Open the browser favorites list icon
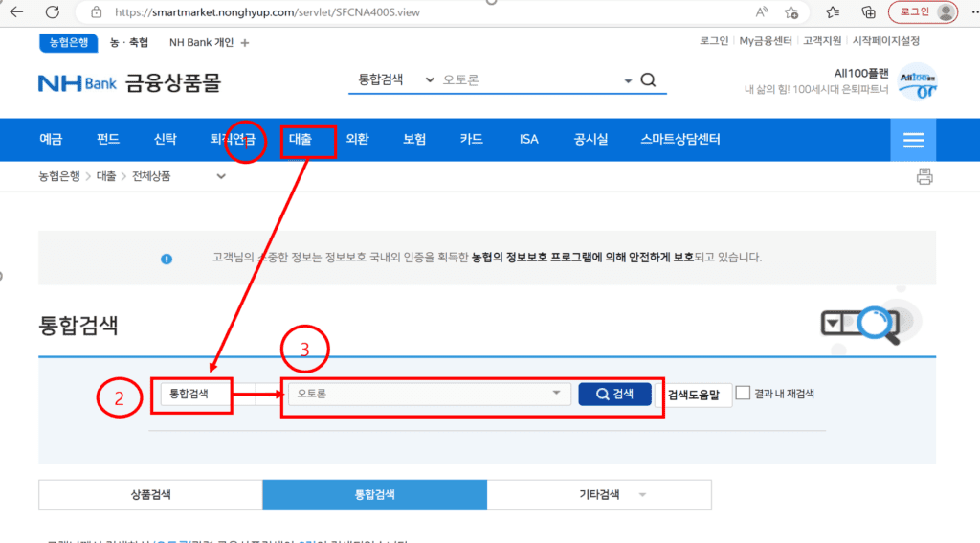 (833, 11)
